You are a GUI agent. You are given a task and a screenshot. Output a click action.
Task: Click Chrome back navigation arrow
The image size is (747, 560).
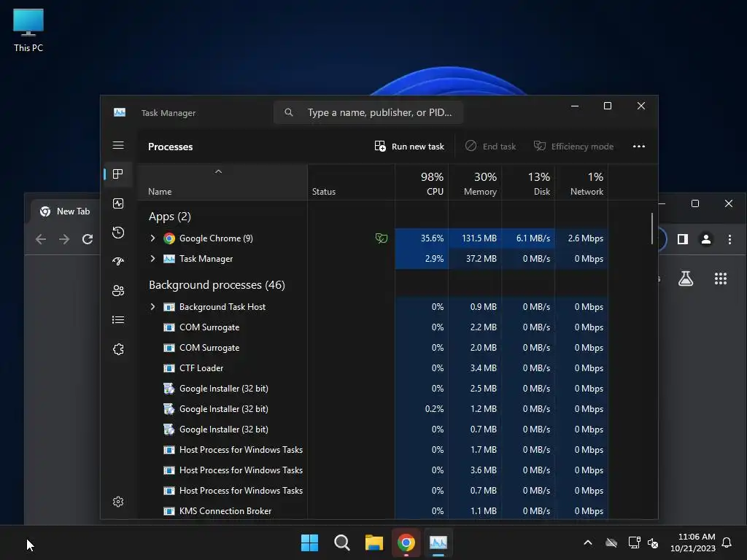click(41, 239)
